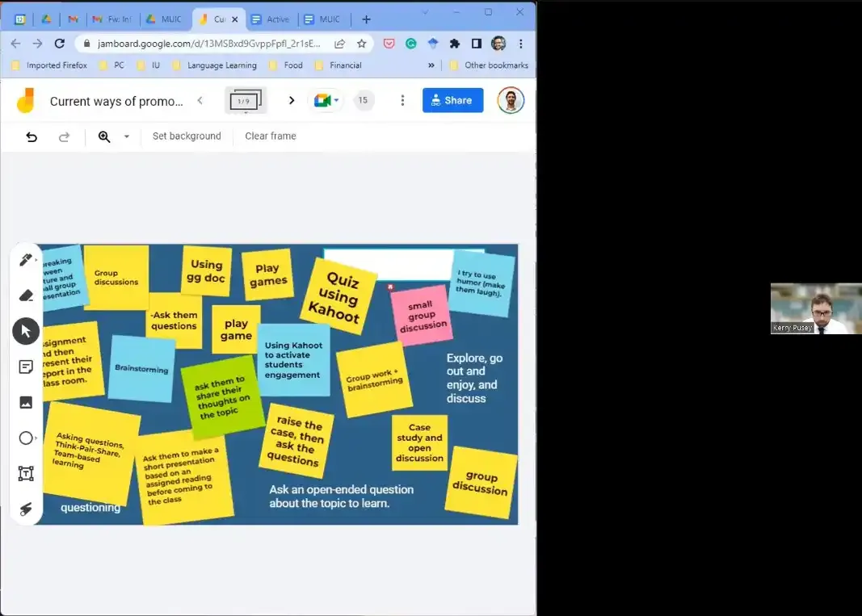Viewport: 862px width, 616px height.
Task: Go to the next frame
Action: 292,100
